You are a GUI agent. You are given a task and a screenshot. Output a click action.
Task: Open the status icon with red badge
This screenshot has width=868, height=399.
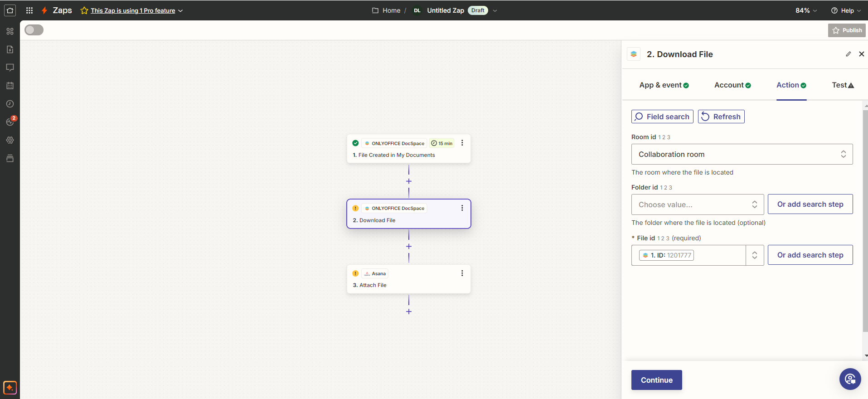click(x=10, y=122)
